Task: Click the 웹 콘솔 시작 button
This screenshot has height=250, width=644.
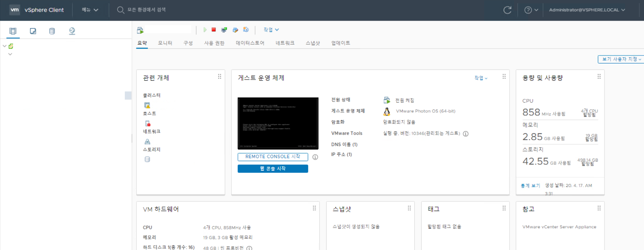Action: pyautogui.click(x=273, y=168)
